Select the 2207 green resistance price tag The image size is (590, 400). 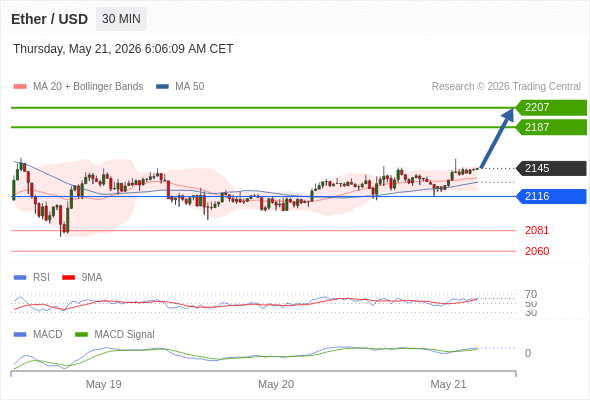coord(551,108)
